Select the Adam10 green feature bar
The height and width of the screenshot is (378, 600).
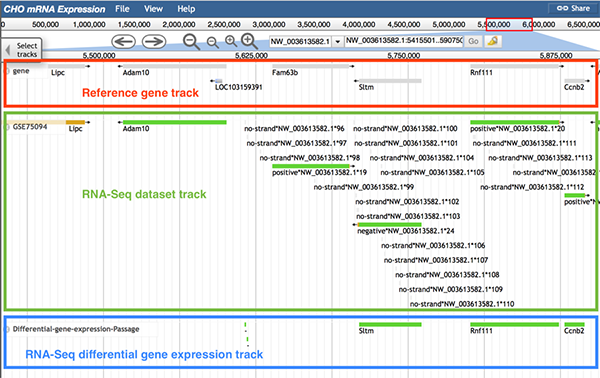[174, 122]
